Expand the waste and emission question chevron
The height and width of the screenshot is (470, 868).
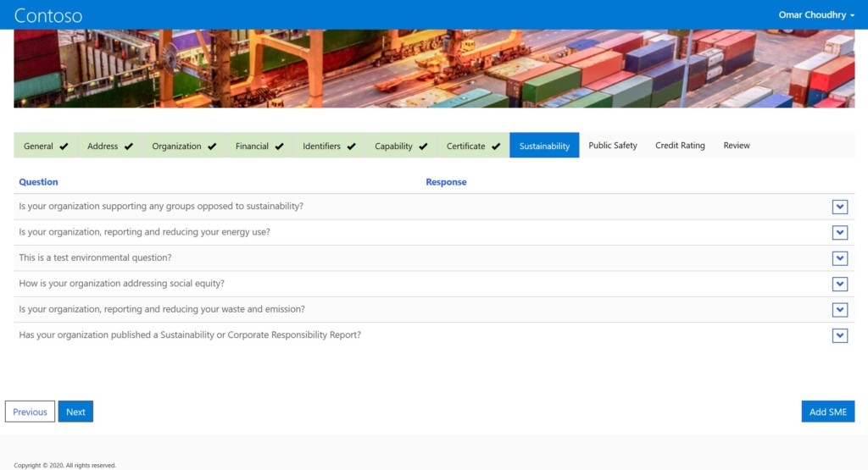point(839,310)
